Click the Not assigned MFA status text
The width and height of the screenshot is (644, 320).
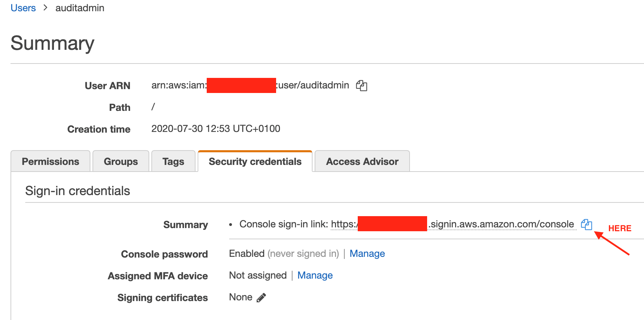[x=258, y=275]
